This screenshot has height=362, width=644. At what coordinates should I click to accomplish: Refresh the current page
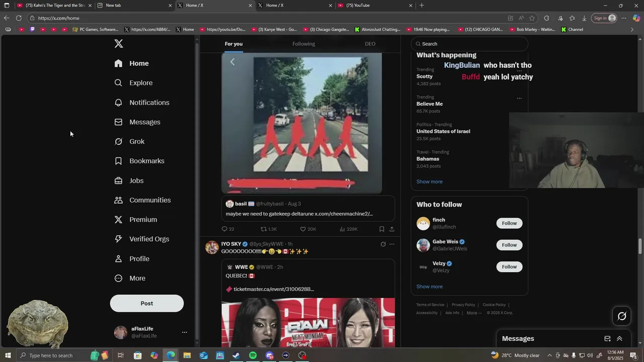point(19,18)
